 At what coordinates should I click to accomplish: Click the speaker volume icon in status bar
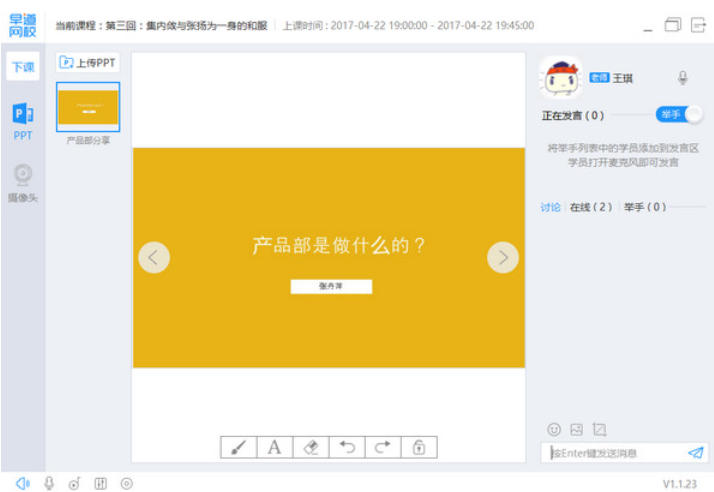23,483
